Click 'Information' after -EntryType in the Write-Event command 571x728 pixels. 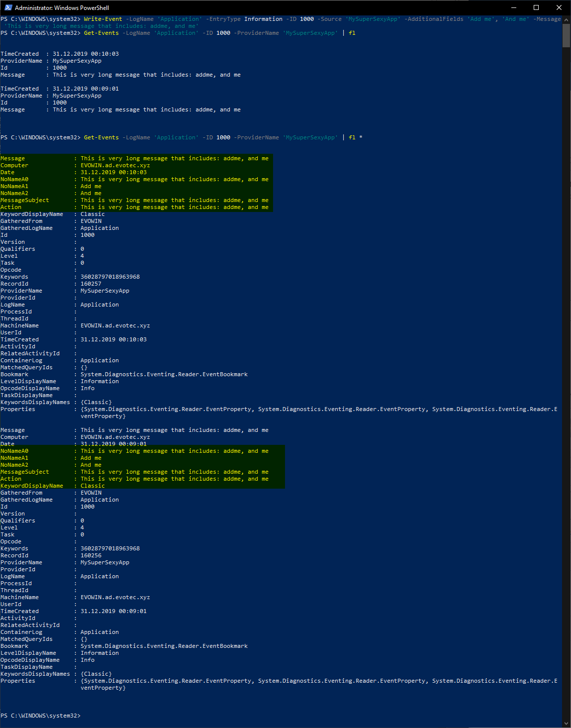(x=263, y=19)
